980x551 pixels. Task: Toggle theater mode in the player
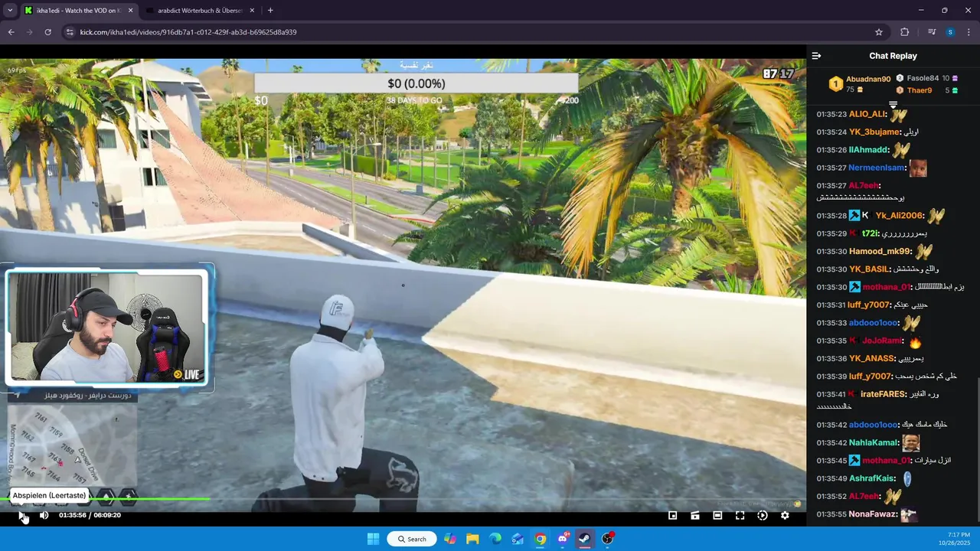point(717,516)
